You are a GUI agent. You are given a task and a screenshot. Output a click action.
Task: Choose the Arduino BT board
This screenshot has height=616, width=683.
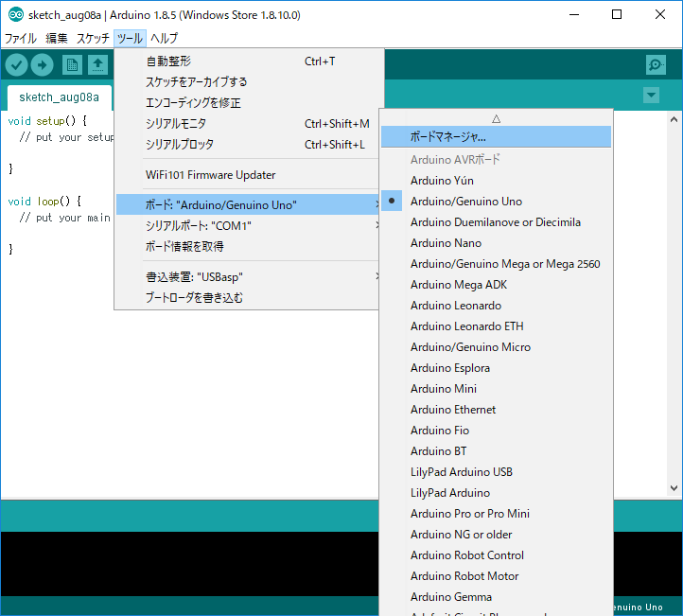(x=496, y=451)
